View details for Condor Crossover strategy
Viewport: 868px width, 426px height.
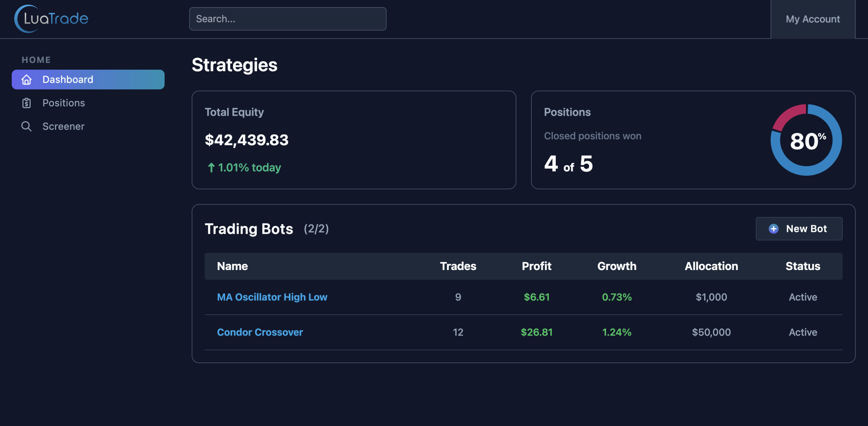click(x=260, y=332)
